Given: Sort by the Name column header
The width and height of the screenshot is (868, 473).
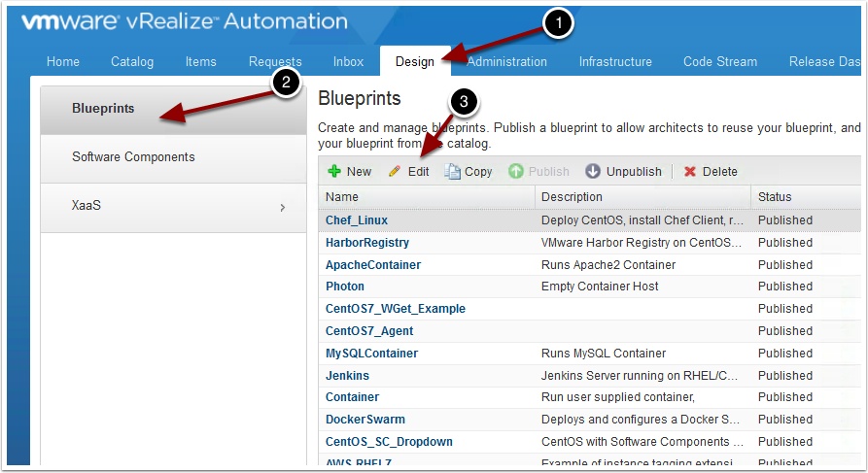Looking at the screenshot, I should (x=427, y=197).
